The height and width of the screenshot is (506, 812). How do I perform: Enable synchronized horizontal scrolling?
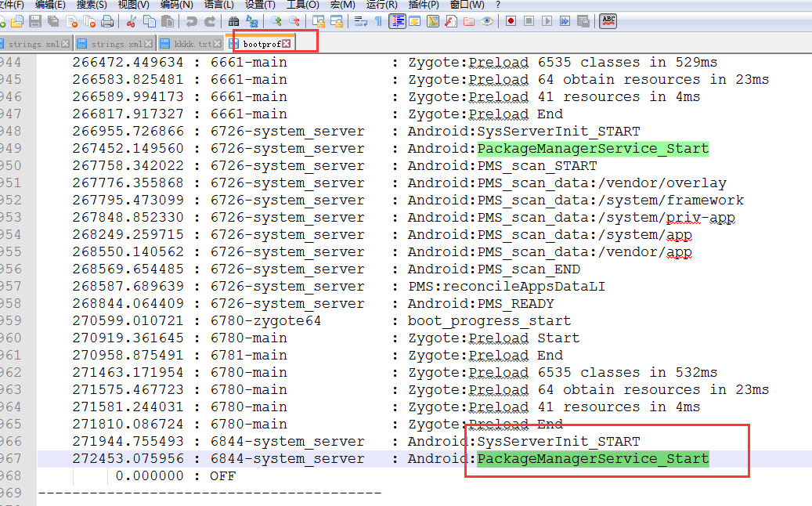point(337,21)
